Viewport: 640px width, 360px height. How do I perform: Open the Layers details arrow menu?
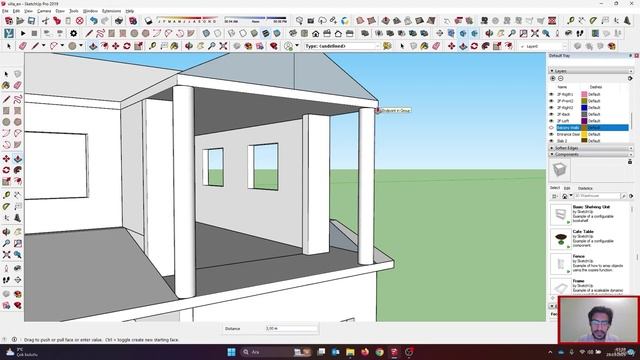click(630, 78)
